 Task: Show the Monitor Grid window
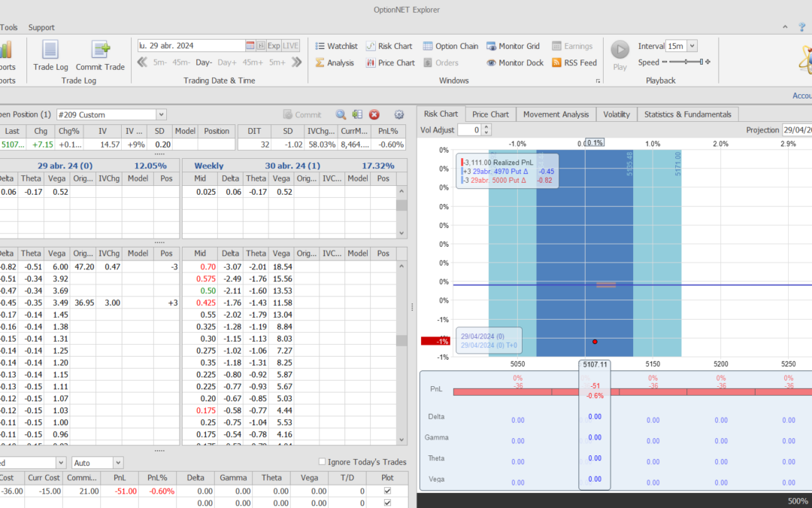tap(514, 46)
